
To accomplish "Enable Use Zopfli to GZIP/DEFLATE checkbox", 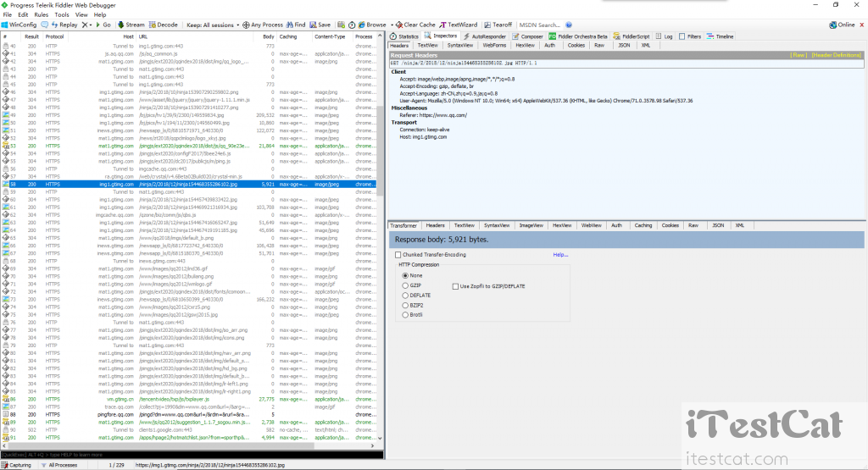I will pos(455,286).
